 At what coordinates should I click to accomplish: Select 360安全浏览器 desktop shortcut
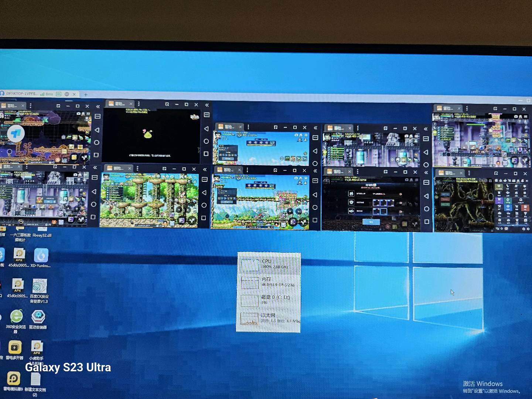pyautogui.click(x=16, y=321)
